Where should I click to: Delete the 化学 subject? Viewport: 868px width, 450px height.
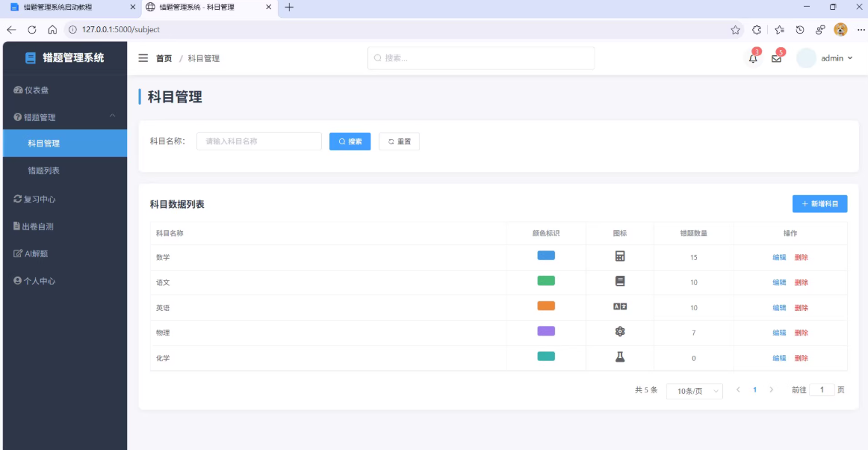coord(801,358)
